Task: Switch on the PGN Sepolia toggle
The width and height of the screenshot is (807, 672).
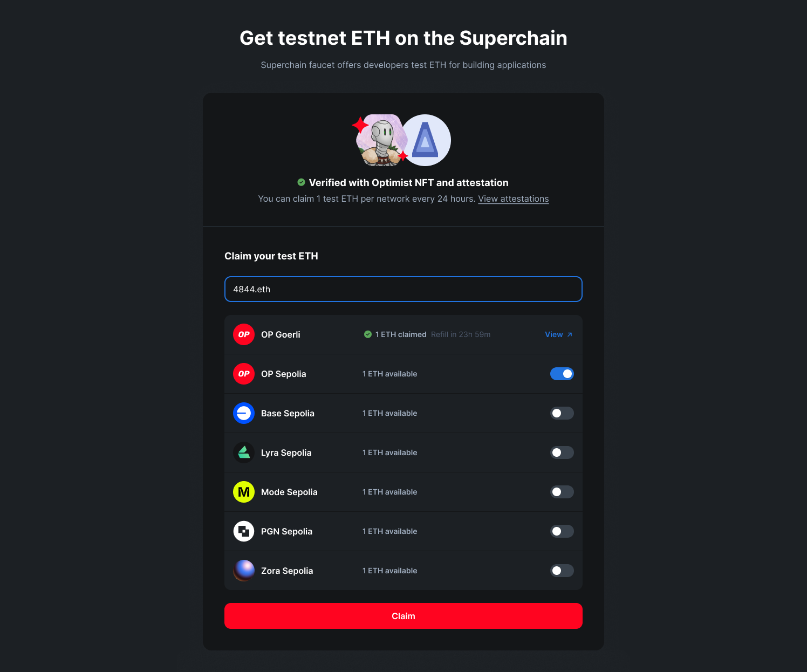Action: (562, 531)
